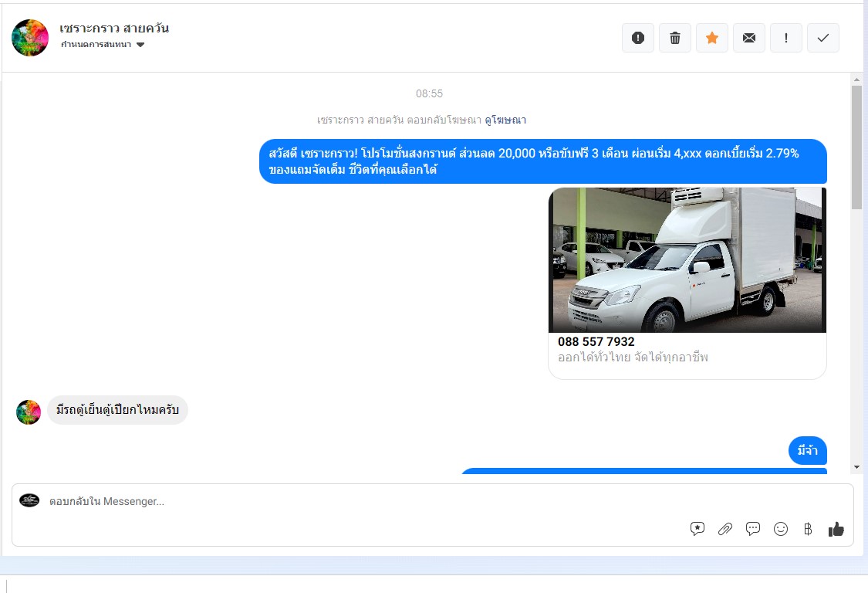The height and width of the screenshot is (593, 868).
Task: Click the phone number 088 557 7932
Action: tap(596, 341)
